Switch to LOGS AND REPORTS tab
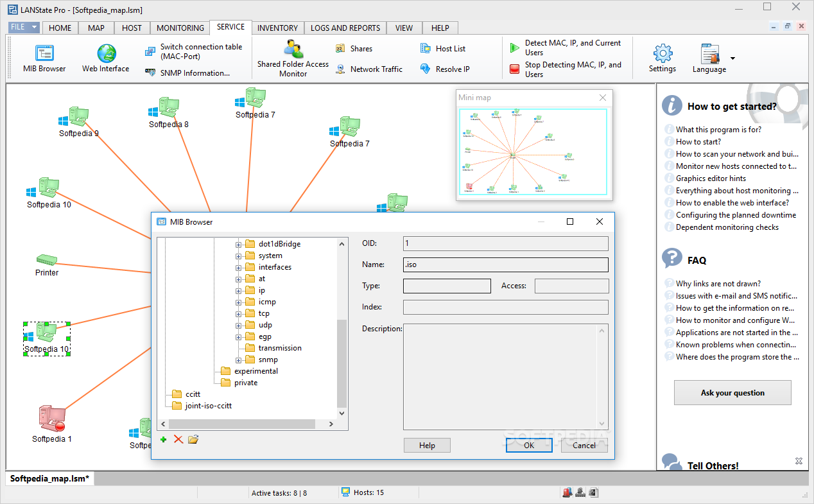The width and height of the screenshot is (814, 504). tap(345, 28)
